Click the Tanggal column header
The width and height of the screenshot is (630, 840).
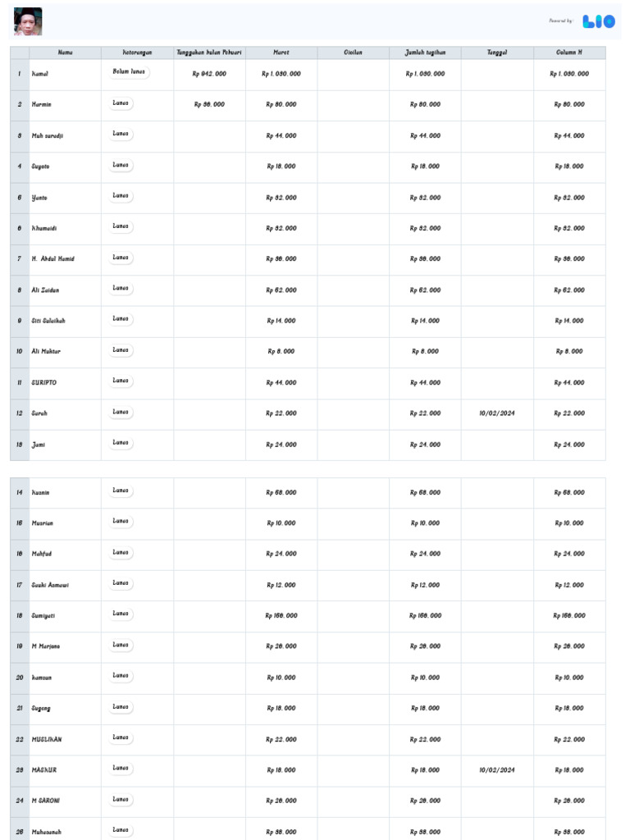[497, 52]
